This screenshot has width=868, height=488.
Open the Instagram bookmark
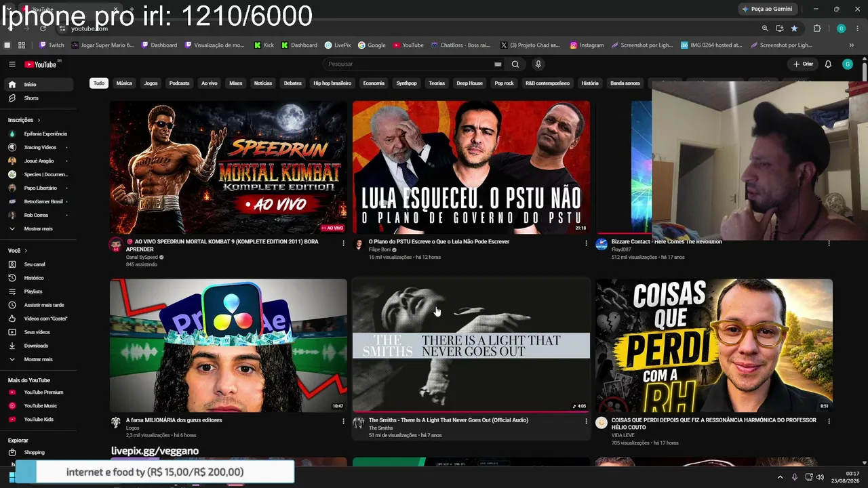coord(587,45)
